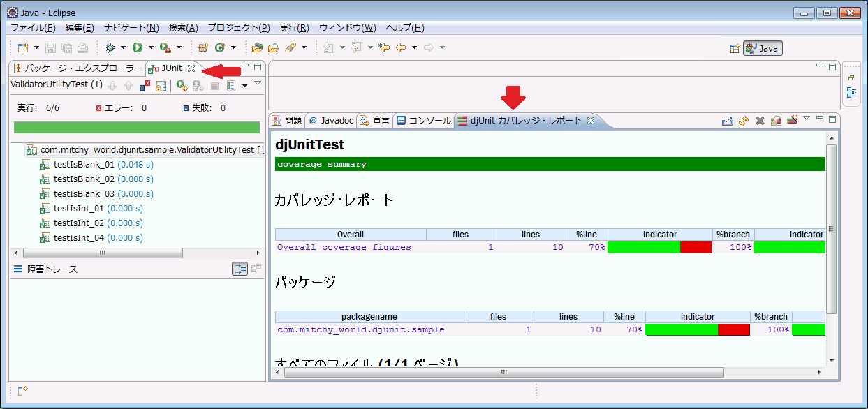
Task: Toggle the stack trace filter button
Action: [x=240, y=269]
